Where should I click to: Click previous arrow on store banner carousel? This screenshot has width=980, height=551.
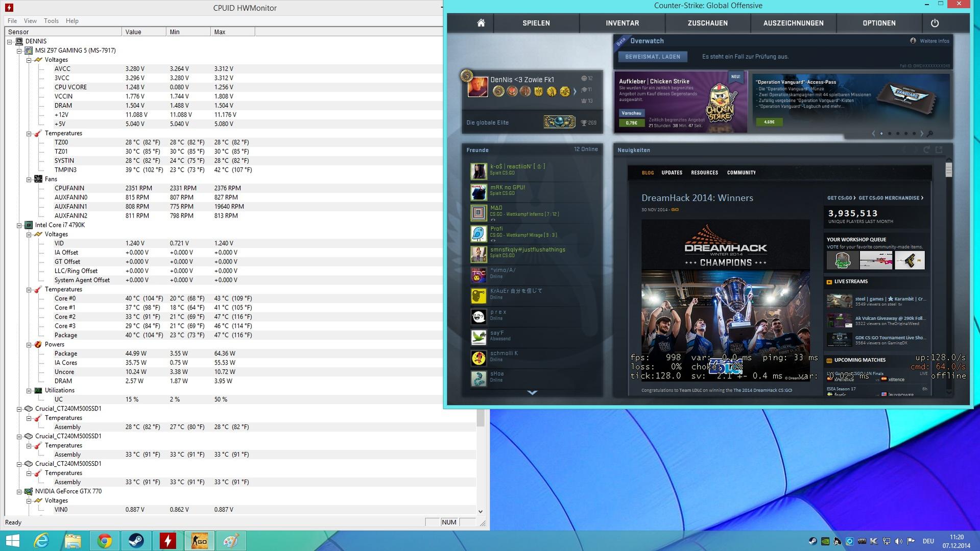click(x=873, y=134)
